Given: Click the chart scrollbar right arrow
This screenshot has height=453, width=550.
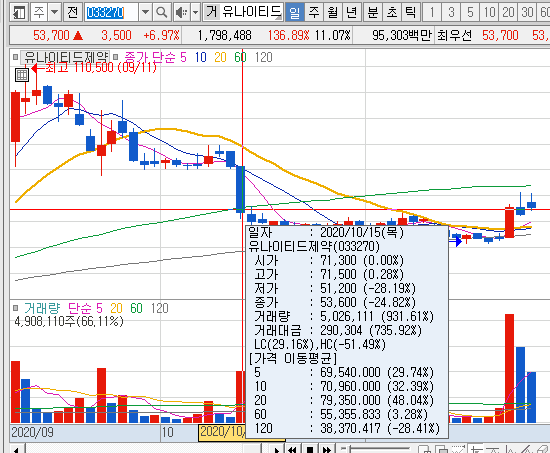Looking at the screenshot, I should pyautogui.click(x=276, y=449).
